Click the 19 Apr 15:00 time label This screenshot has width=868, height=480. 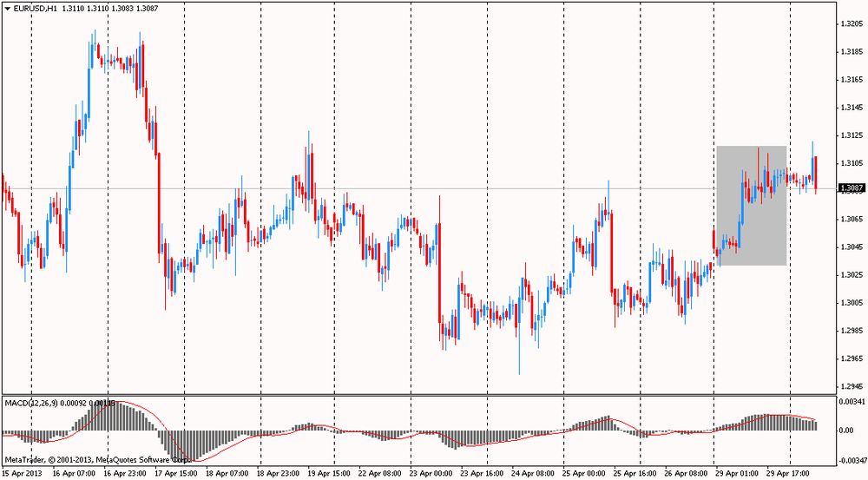(x=329, y=474)
